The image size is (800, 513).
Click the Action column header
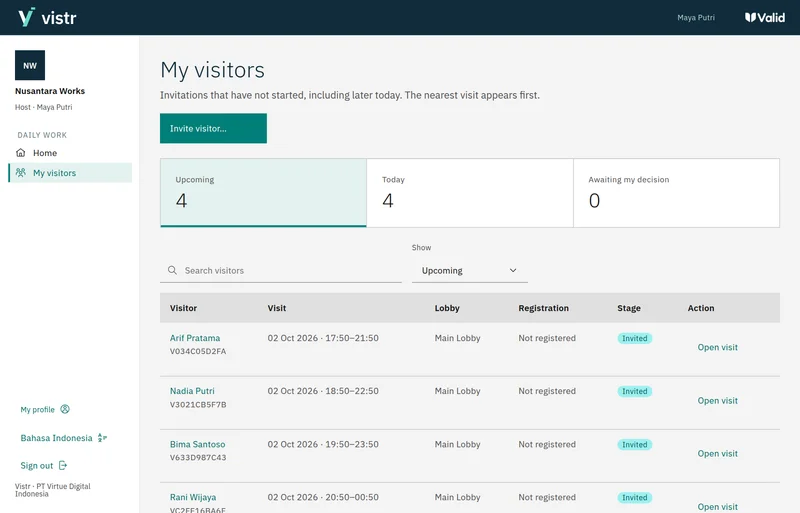(701, 308)
